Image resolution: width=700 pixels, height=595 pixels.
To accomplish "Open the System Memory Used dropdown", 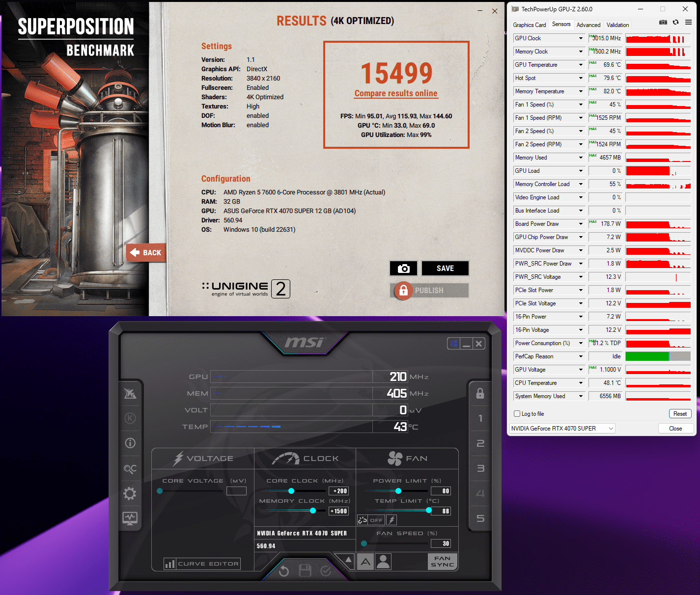I will pos(581,396).
